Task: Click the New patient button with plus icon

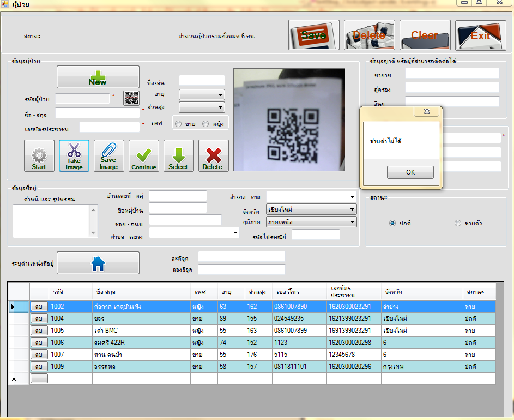Action: [x=98, y=77]
